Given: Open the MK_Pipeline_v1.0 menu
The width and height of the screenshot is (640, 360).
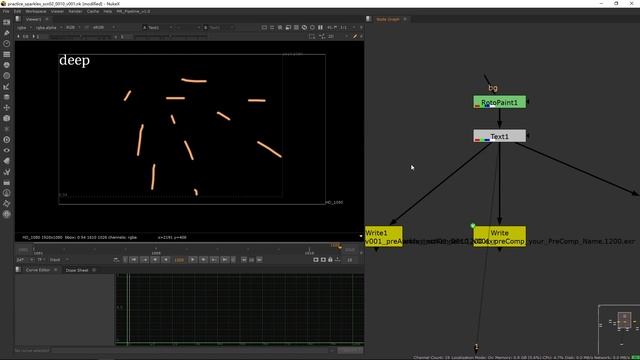Looking at the screenshot, I should coord(133,11).
